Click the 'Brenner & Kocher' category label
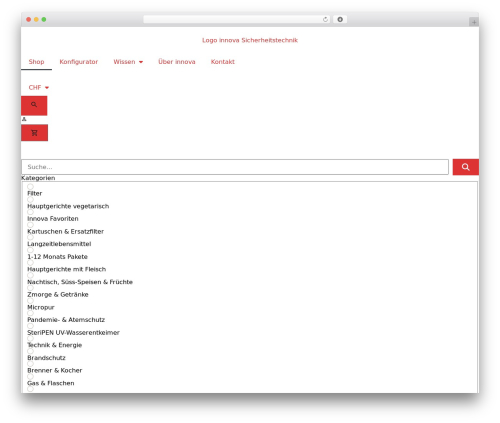Screen dimensions: 500x423 coord(55,371)
